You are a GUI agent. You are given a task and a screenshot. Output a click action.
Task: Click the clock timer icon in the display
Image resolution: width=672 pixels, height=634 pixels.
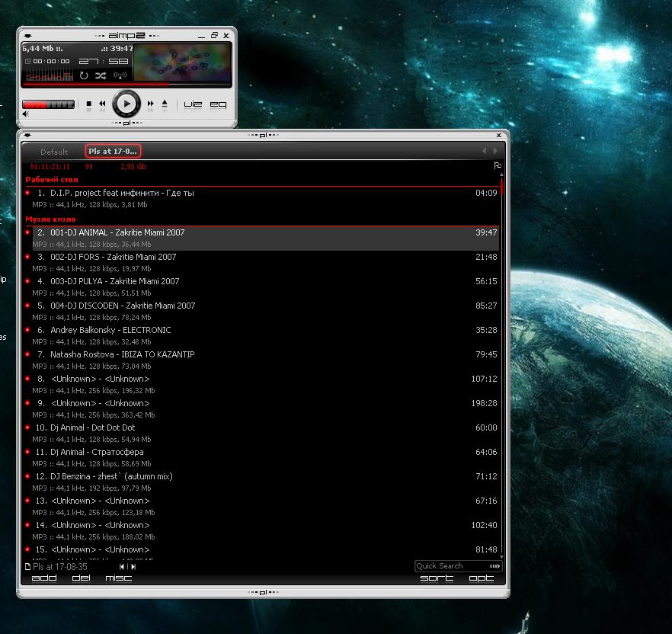click(28, 61)
